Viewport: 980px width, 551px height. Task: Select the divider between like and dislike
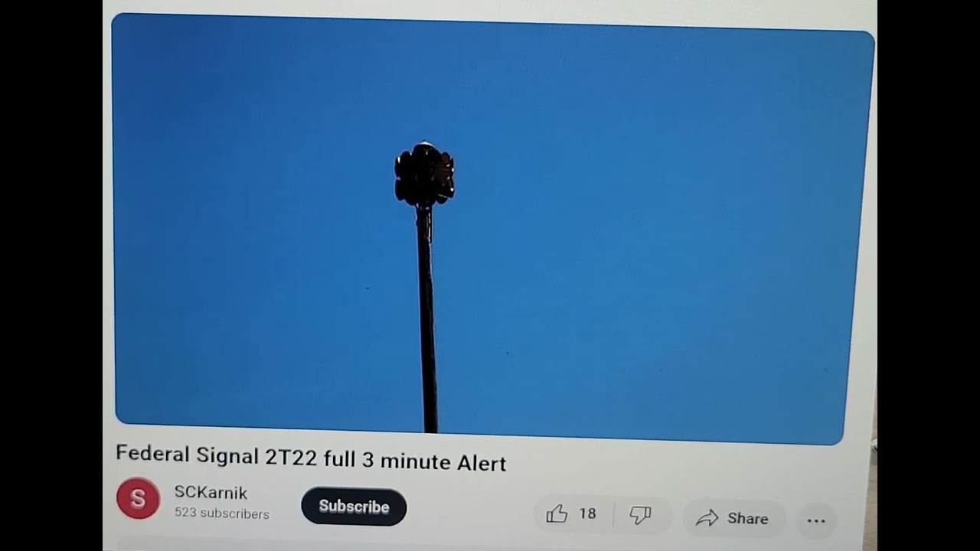[613, 516]
